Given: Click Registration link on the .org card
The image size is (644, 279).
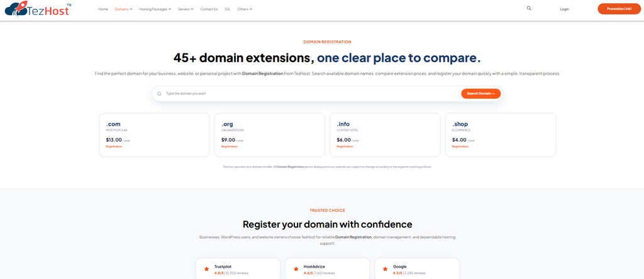Looking at the screenshot, I should 229,146.
